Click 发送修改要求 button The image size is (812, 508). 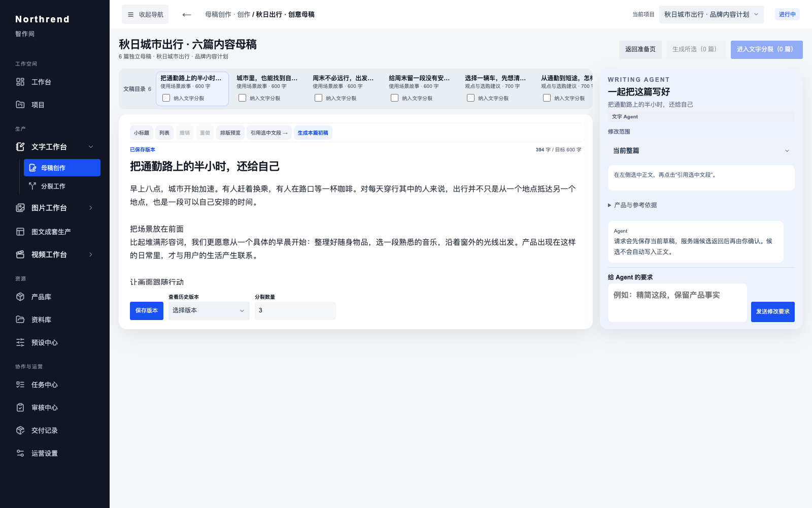pos(773,312)
